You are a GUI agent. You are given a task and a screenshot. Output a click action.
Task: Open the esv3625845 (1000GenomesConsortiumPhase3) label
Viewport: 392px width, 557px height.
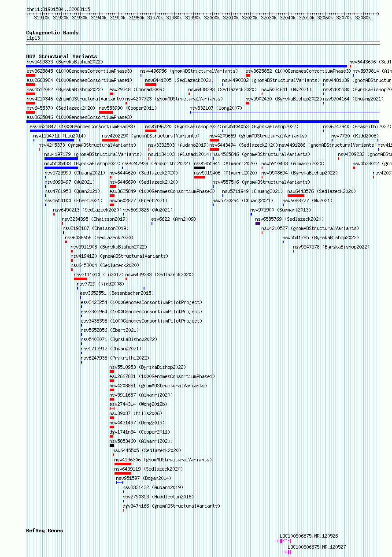coord(79,71)
